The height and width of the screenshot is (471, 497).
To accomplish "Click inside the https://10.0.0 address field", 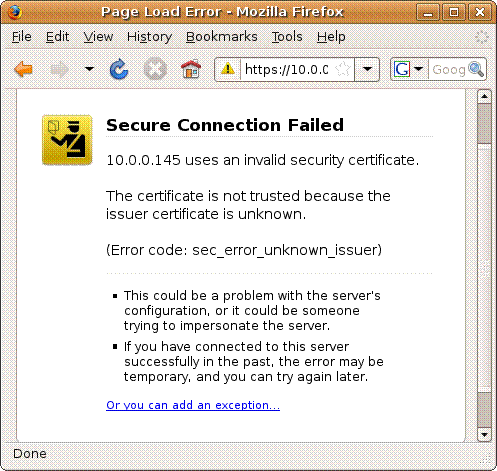I will 287,69.
